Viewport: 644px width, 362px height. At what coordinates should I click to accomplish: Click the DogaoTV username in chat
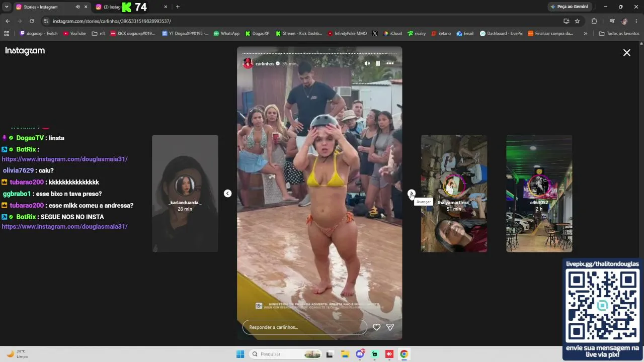(x=30, y=138)
